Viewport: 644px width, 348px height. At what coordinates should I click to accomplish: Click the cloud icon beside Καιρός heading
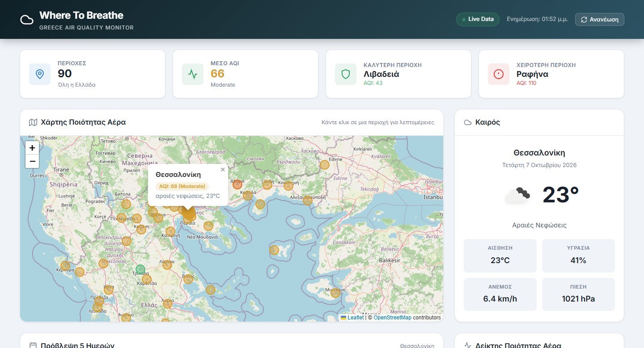(x=468, y=122)
